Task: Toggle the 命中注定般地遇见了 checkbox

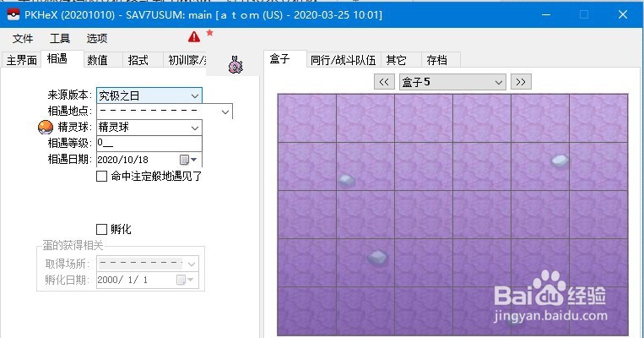Action: click(x=101, y=177)
